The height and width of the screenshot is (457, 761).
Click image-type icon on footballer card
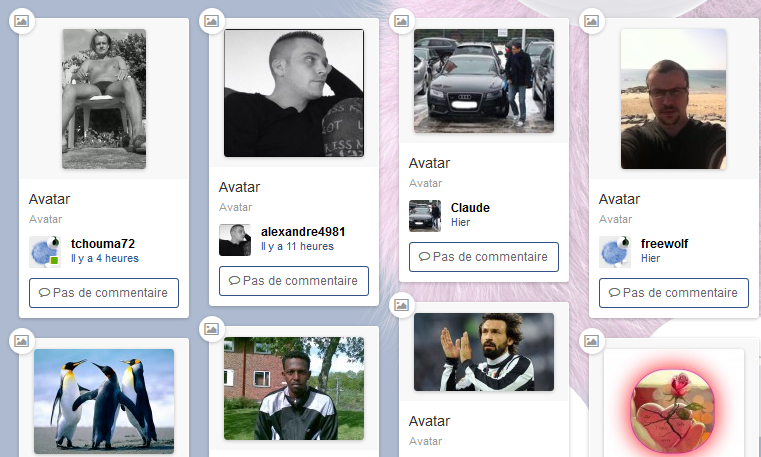[401, 305]
